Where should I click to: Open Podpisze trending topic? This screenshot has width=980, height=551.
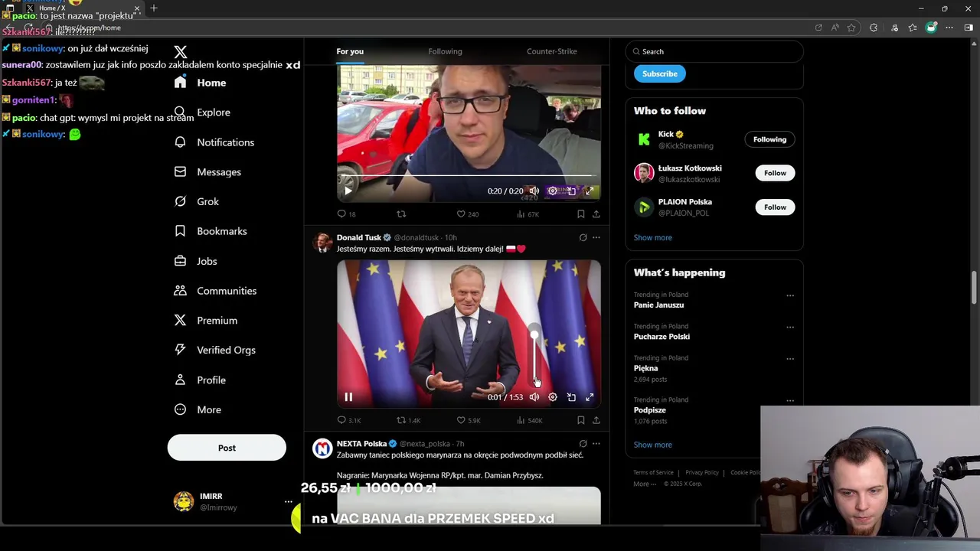(x=649, y=410)
